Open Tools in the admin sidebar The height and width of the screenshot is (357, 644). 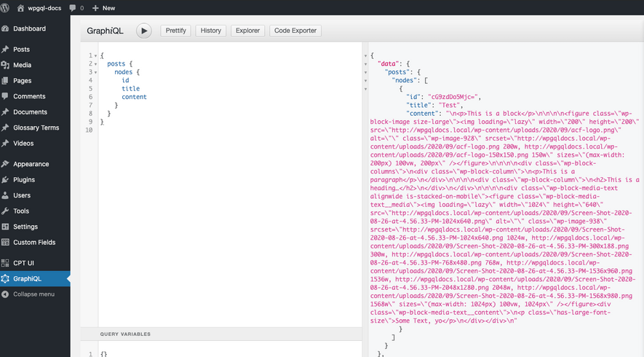(21, 211)
